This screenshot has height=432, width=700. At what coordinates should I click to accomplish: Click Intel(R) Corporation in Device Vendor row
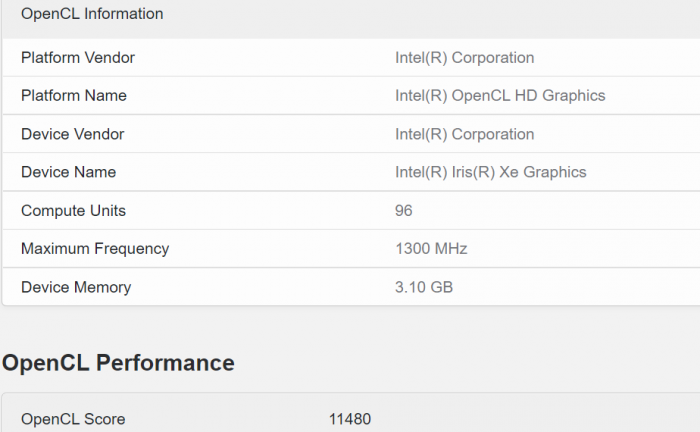(464, 134)
